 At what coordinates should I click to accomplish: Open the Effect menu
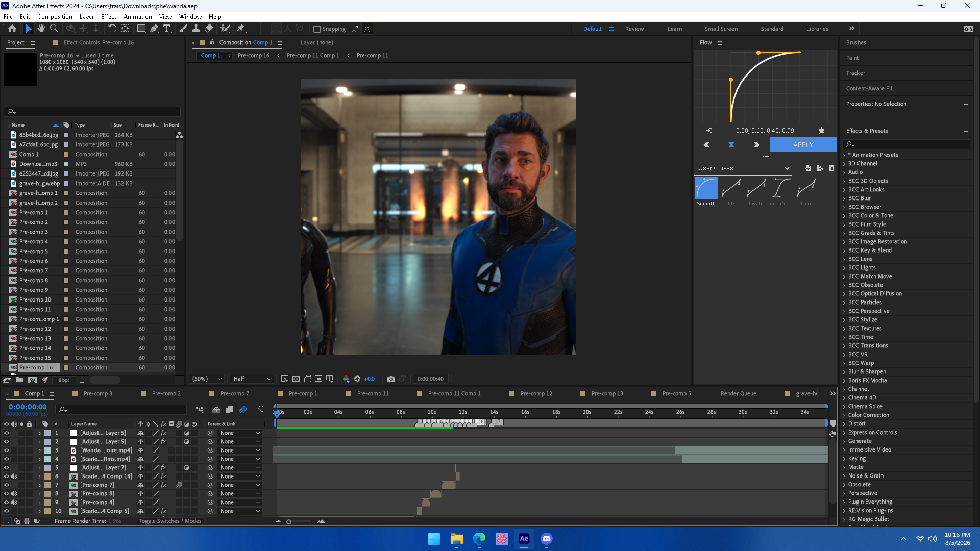pyautogui.click(x=108, y=16)
